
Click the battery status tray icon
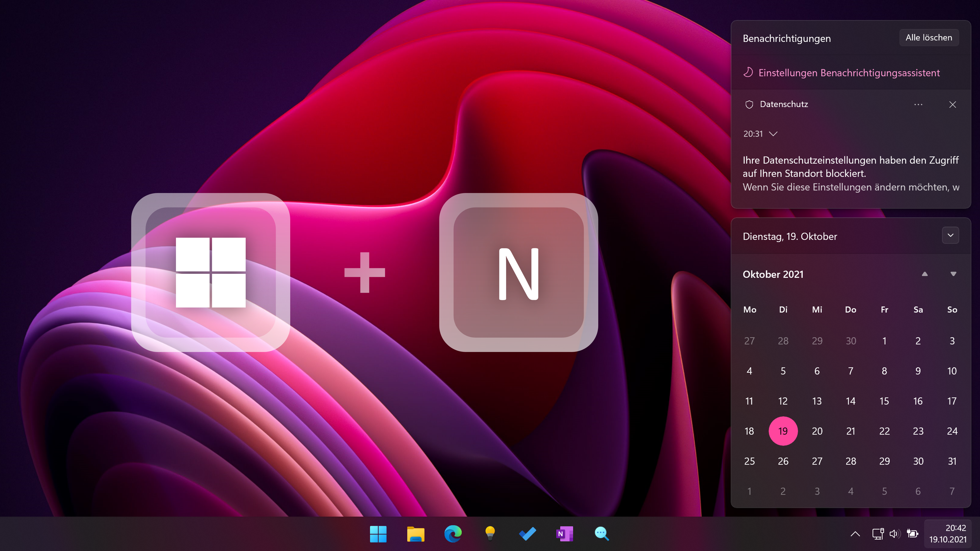(912, 534)
